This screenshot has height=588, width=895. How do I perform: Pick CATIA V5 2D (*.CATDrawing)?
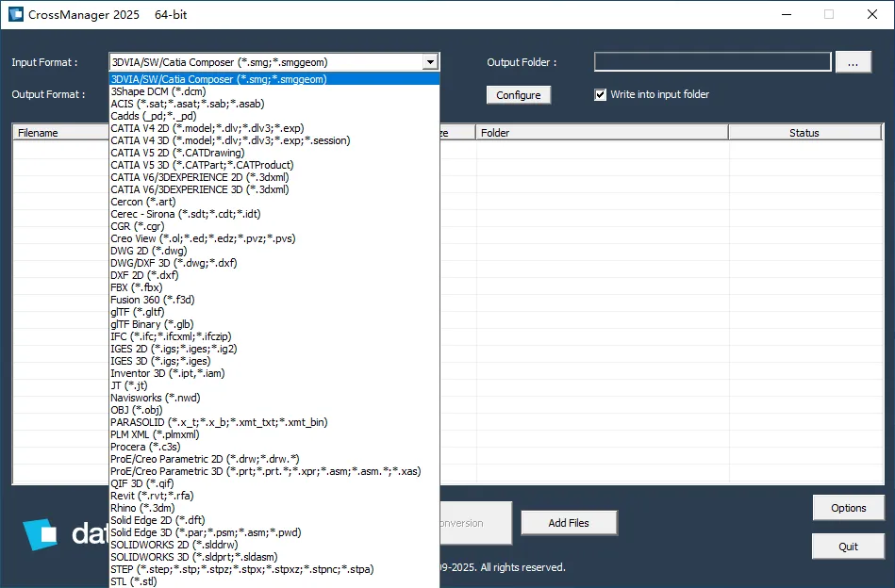coord(274,153)
